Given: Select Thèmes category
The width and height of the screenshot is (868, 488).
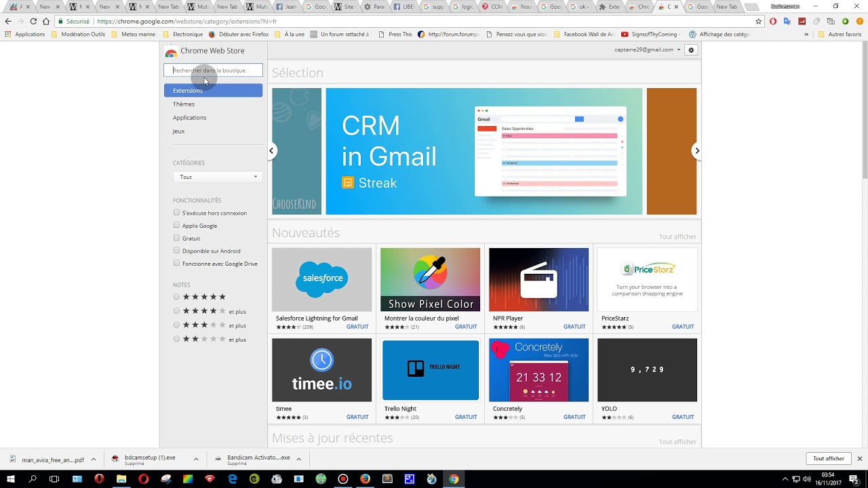Looking at the screenshot, I should point(184,104).
